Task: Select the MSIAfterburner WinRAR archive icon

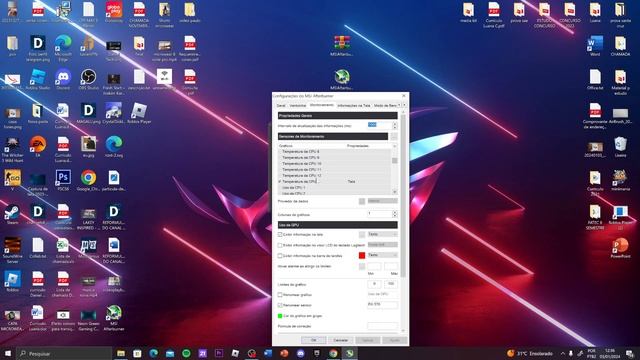Action: tap(342, 46)
